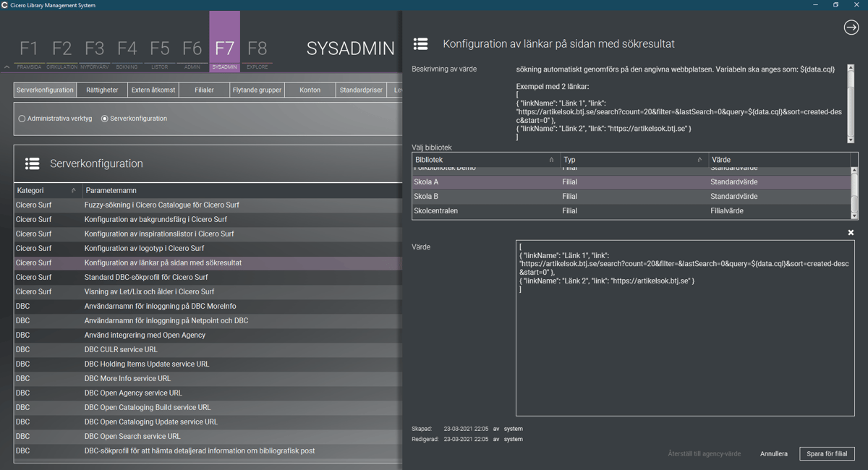Click the arrow icon to collapse the side panel
Image resolution: width=868 pixels, height=470 pixels.
click(x=851, y=27)
